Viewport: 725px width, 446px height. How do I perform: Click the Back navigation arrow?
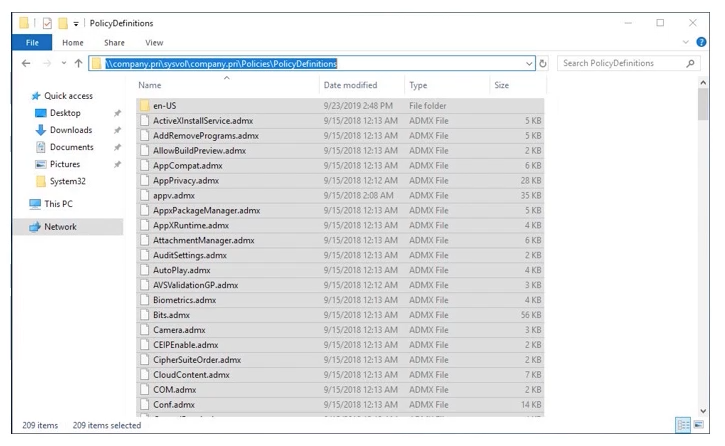[26, 63]
